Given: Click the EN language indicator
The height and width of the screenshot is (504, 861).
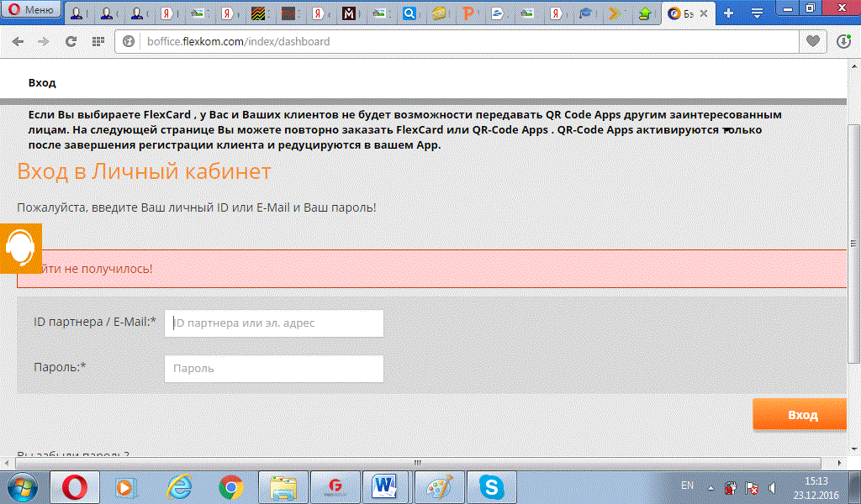Looking at the screenshot, I should tap(687, 486).
